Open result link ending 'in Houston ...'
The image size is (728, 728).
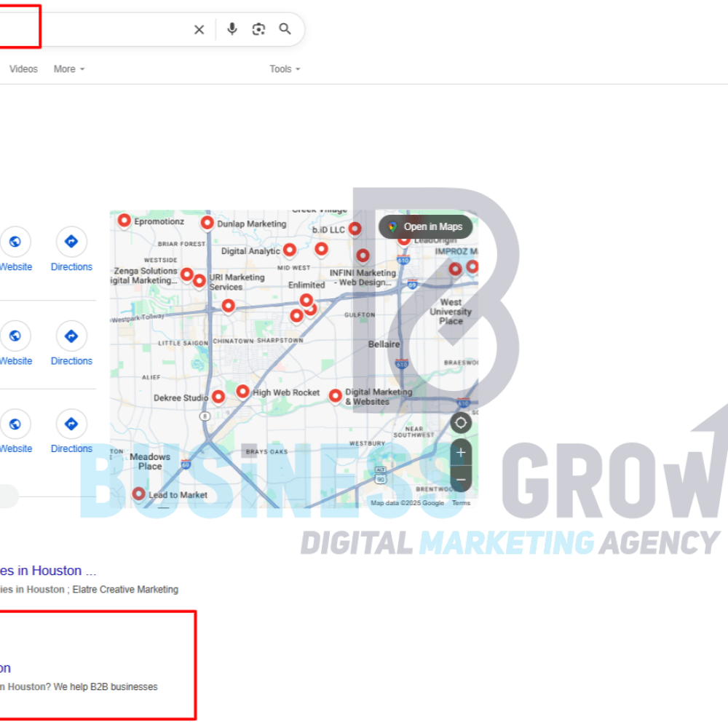tap(48, 571)
